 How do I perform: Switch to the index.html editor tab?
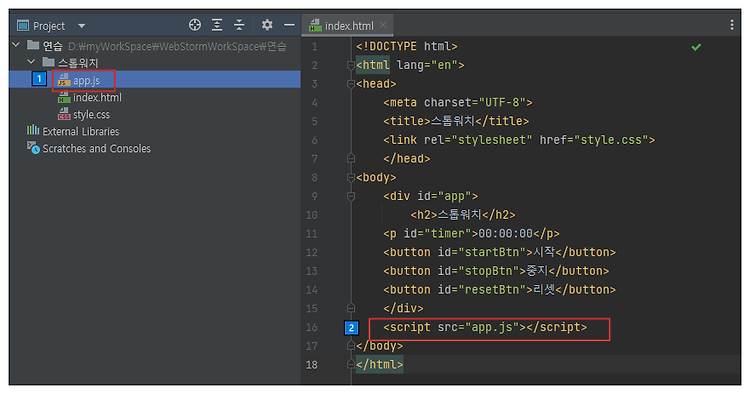click(x=342, y=26)
